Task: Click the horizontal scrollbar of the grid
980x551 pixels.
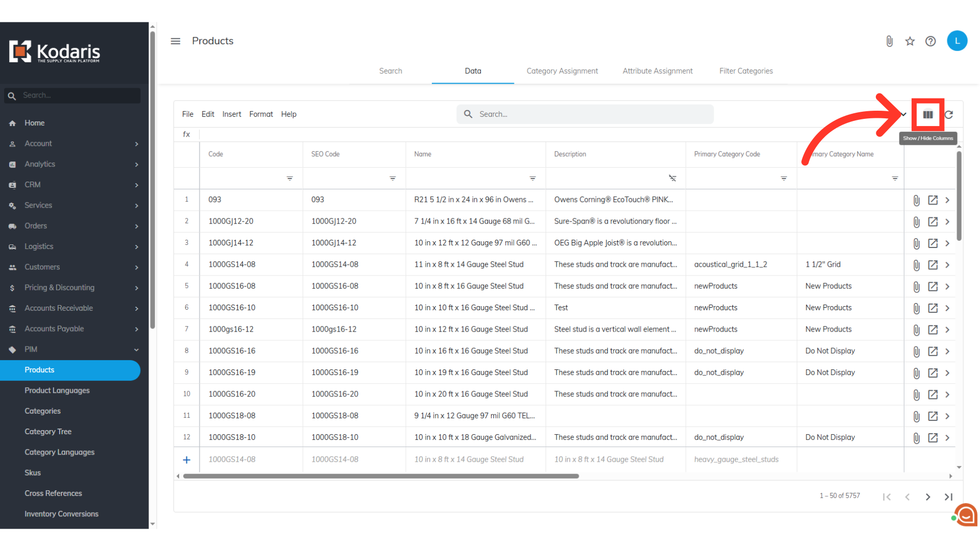Action: (x=381, y=476)
